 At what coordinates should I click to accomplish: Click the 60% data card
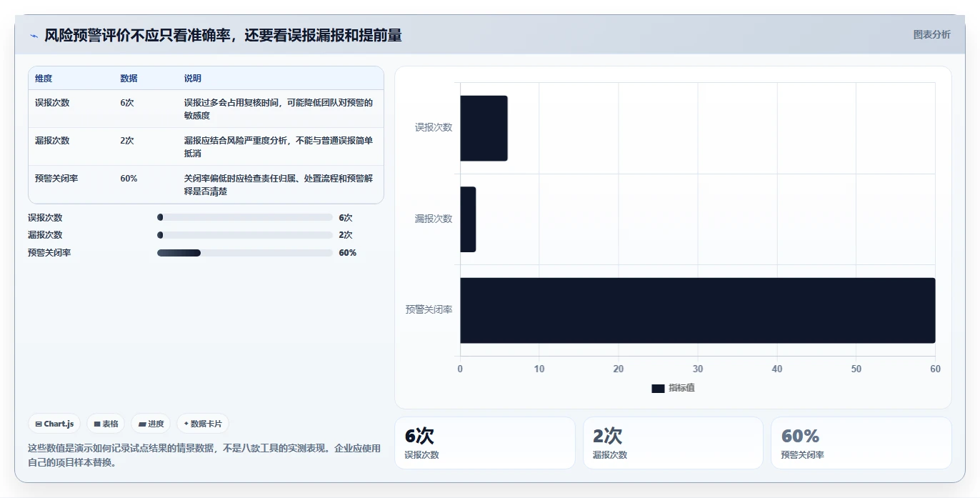(861, 443)
